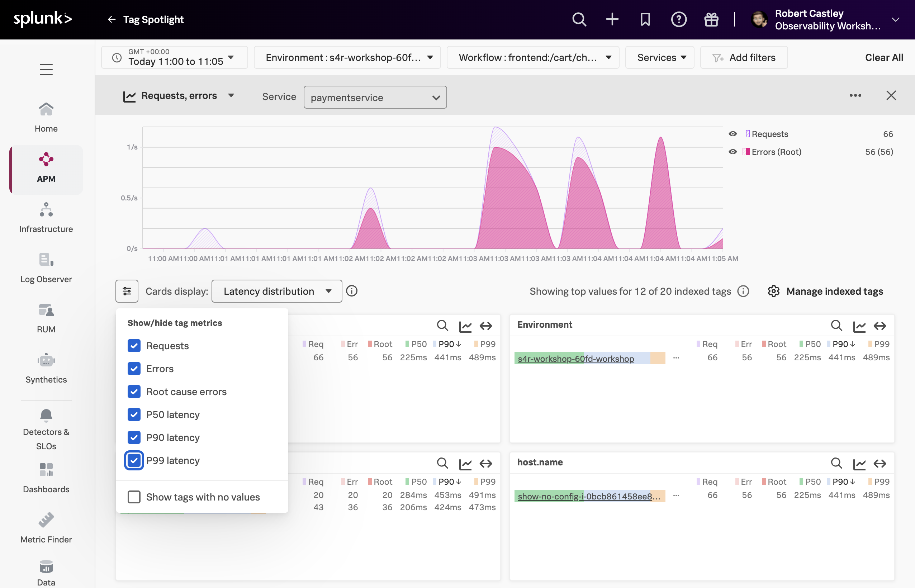Viewport: 915px width, 588px height.
Task: Click Requests legend color swatch
Action: (x=748, y=134)
